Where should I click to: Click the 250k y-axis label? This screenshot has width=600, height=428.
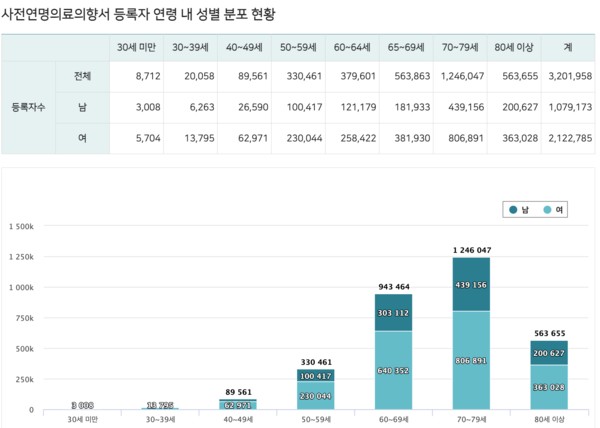[x=24, y=379]
